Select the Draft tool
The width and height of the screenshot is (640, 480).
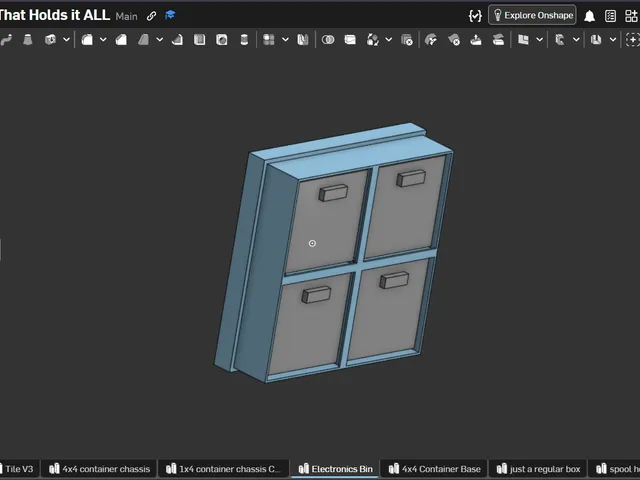(143, 40)
